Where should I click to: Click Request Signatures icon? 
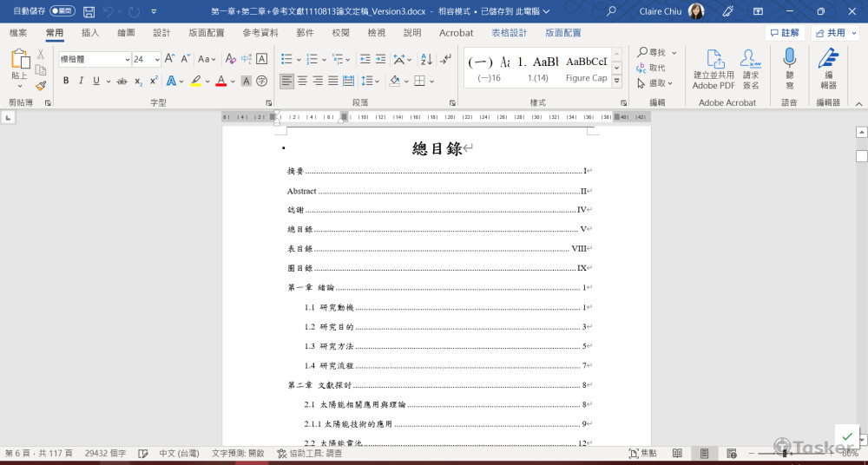pyautogui.click(x=751, y=69)
